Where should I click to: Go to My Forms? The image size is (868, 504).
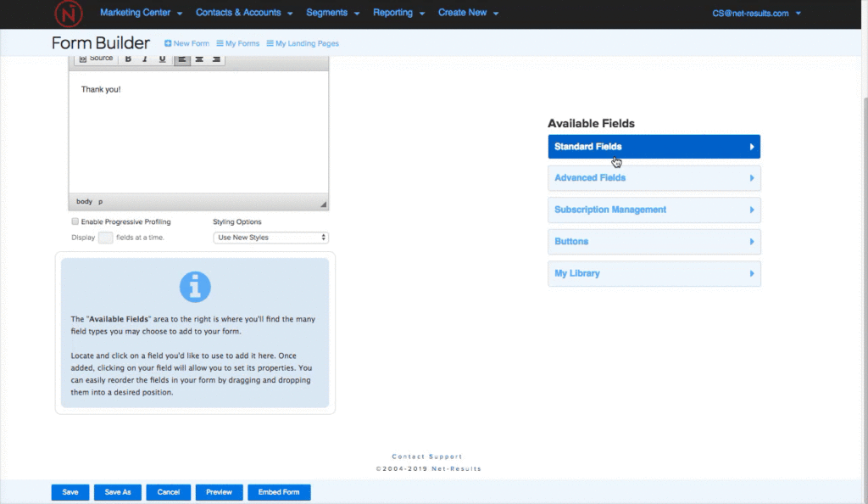[x=238, y=43]
